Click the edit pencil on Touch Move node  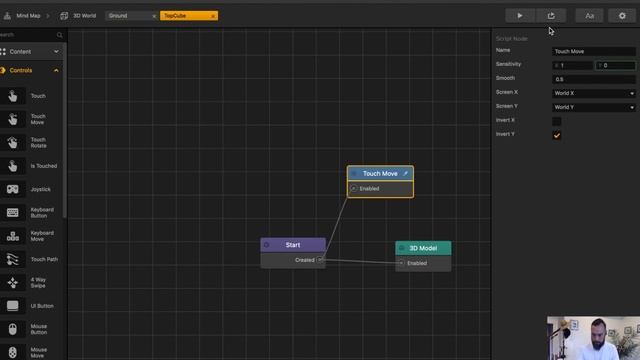406,173
